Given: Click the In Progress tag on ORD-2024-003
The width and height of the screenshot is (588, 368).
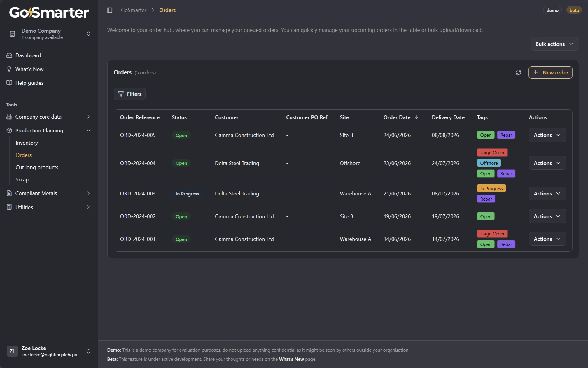Looking at the screenshot, I should tap(491, 189).
